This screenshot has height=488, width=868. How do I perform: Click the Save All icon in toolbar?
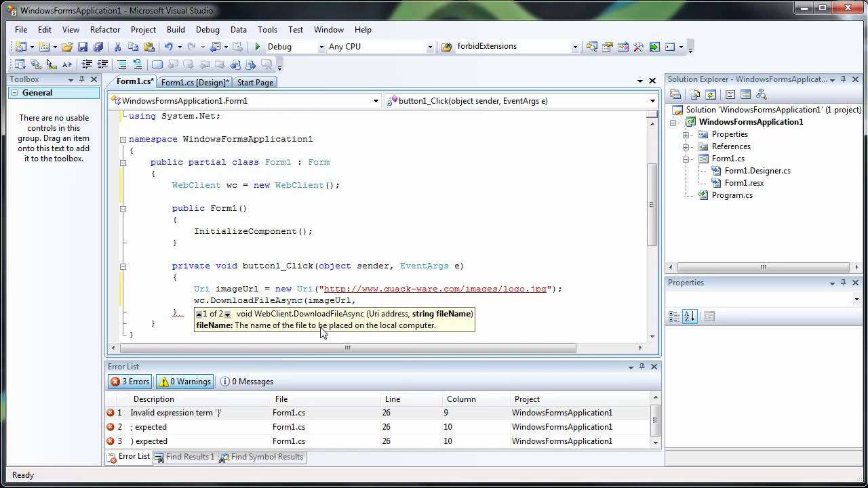tap(98, 47)
